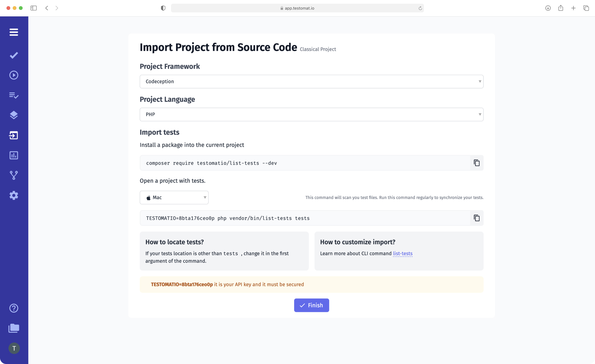Expand the Project Language selector
The width and height of the screenshot is (595, 364).
tap(311, 114)
